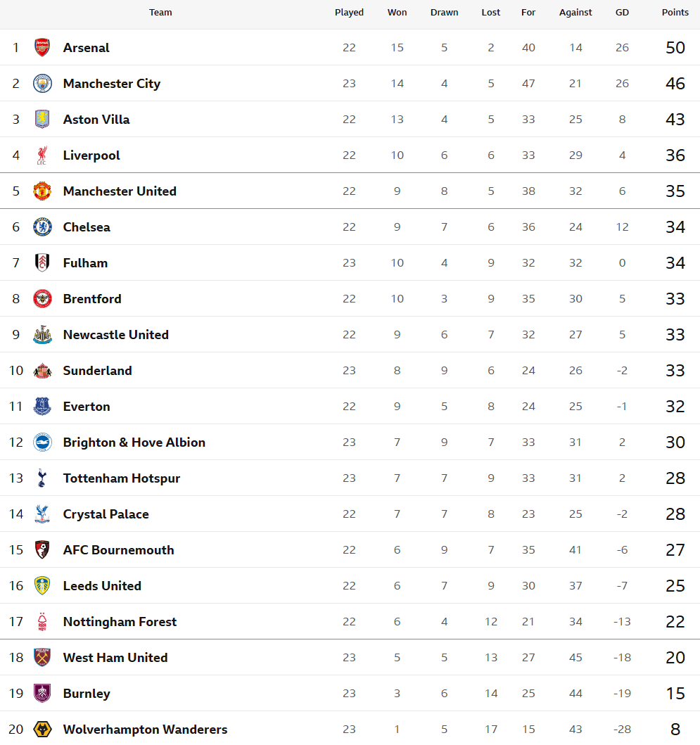Click the Played column header
The image size is (700, 745).
349,13
